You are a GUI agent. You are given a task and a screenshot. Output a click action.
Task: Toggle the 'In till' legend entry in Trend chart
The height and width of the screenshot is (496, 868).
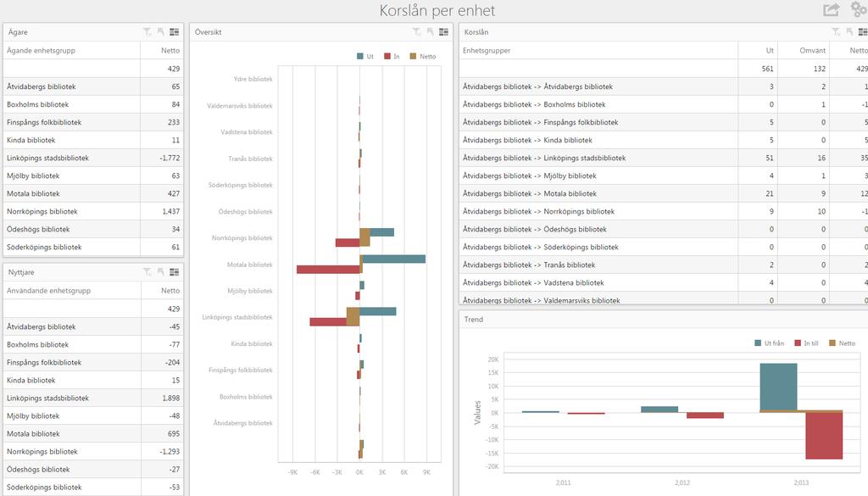(807, 343)
